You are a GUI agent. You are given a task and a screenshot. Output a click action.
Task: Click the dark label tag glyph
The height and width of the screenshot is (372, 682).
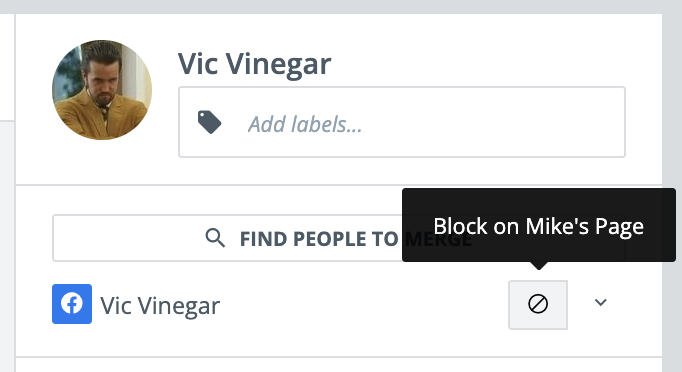pos(209,123)
